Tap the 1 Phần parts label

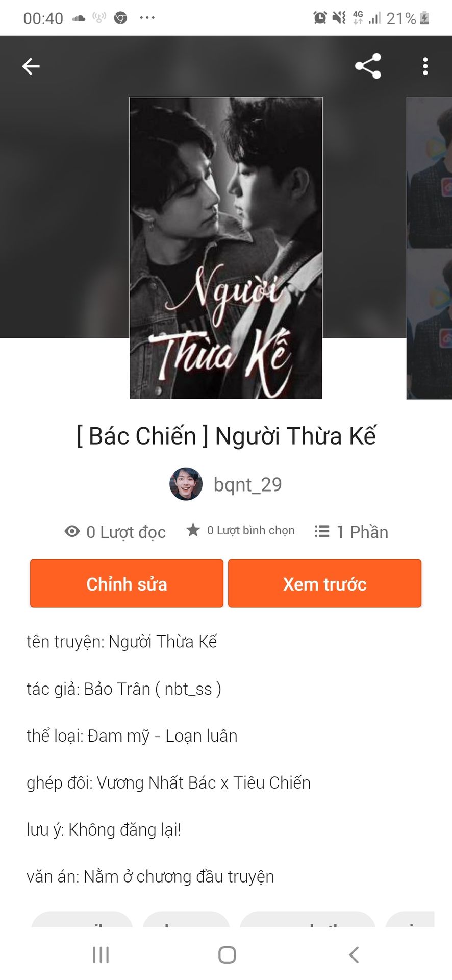(362, 532)
